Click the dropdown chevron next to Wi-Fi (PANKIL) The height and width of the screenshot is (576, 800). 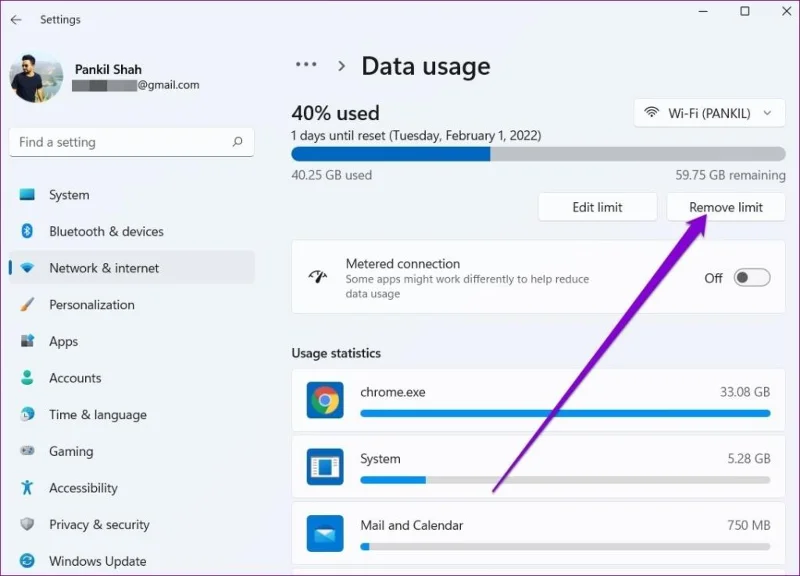[767, 113]
